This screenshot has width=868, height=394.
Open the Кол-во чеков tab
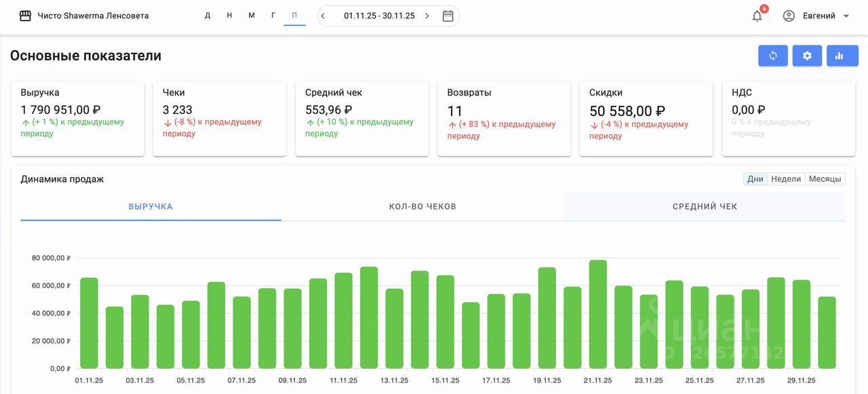(422, 206)
